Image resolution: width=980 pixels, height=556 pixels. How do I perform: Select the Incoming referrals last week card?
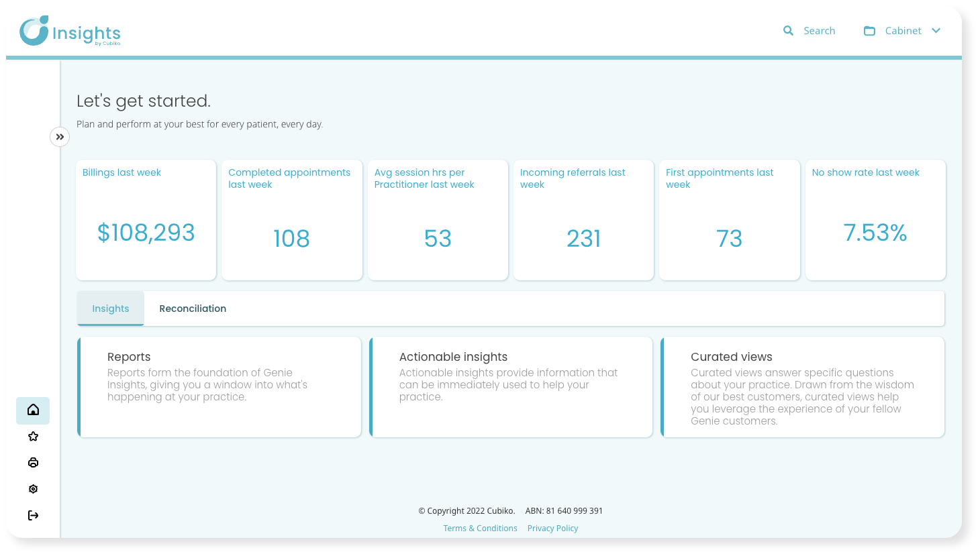pyautogui.click(x=583, y=219)
